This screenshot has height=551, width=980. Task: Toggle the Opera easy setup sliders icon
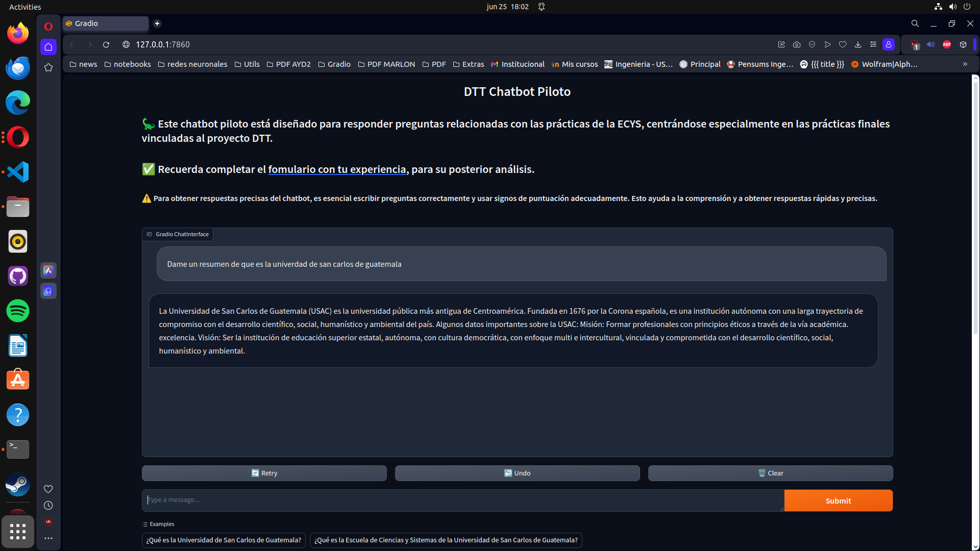[873, 45]
